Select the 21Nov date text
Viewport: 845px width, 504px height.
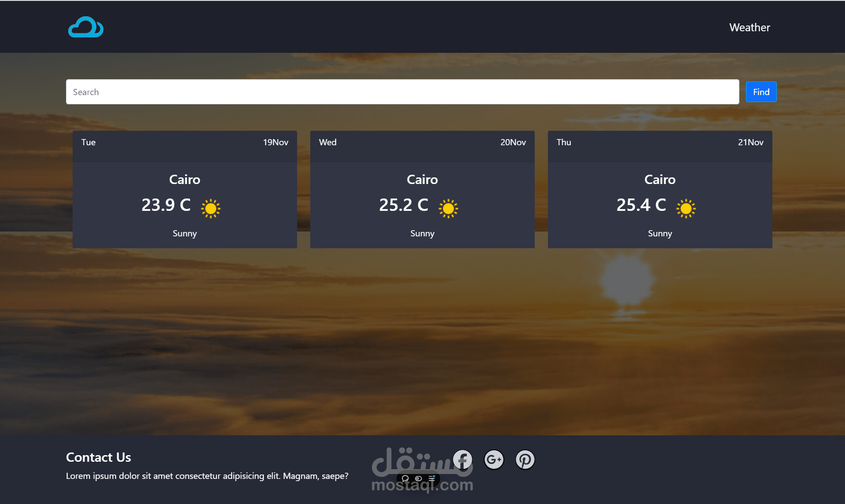click(751, 142)
